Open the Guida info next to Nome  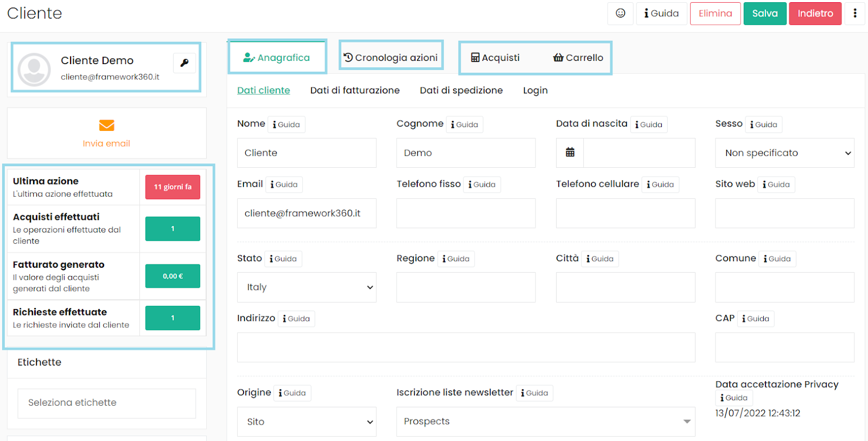[x=286, y=124]
